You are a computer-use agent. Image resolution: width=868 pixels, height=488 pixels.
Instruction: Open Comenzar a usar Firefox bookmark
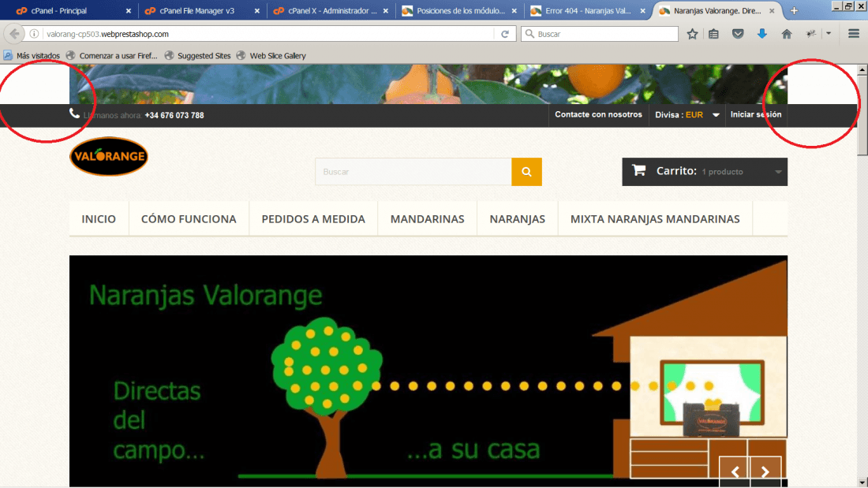tap(111, 55)
